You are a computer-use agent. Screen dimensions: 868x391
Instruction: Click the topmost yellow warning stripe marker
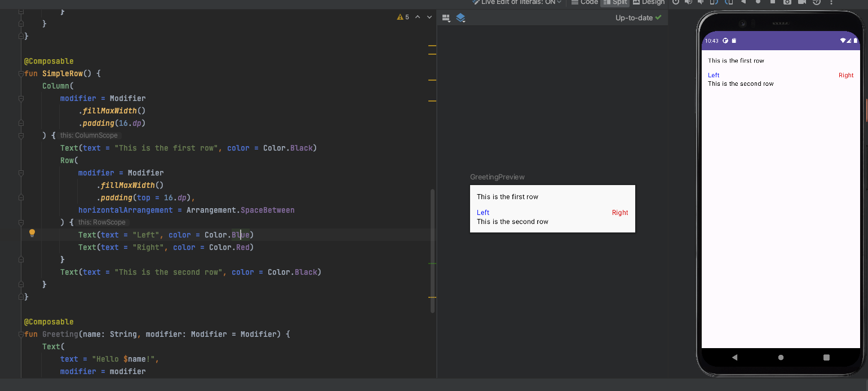[432, 45]
